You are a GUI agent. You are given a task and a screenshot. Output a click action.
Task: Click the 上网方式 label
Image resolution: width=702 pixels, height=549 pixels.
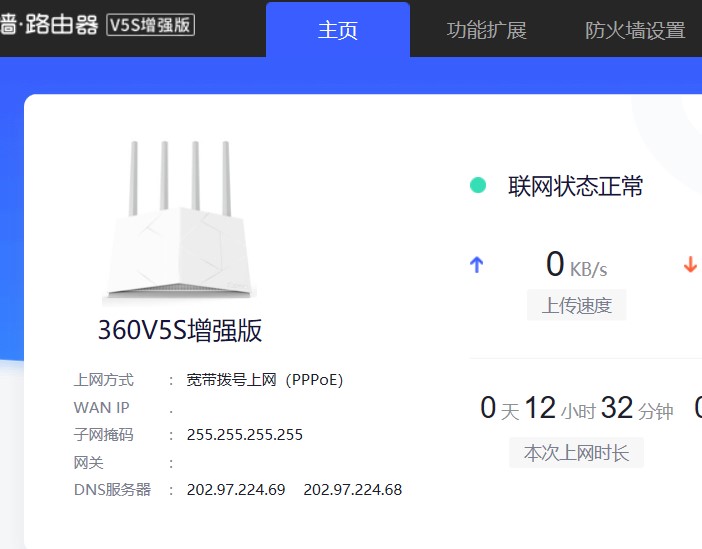click(x=104, y=380)
